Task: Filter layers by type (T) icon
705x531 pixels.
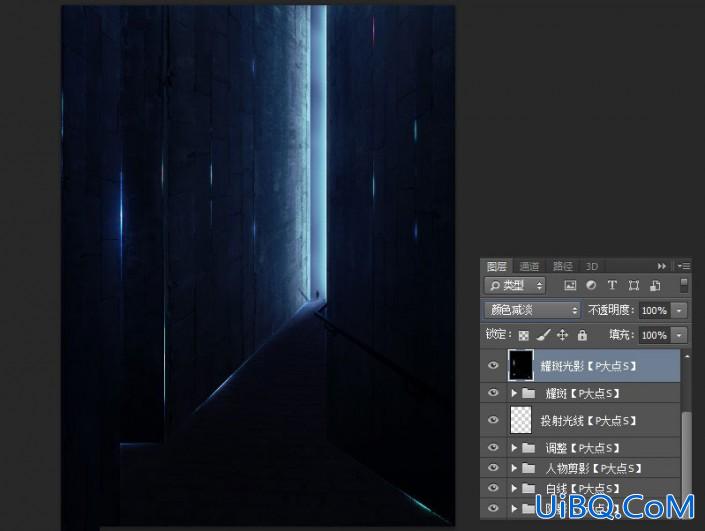Action: (612, 285)
